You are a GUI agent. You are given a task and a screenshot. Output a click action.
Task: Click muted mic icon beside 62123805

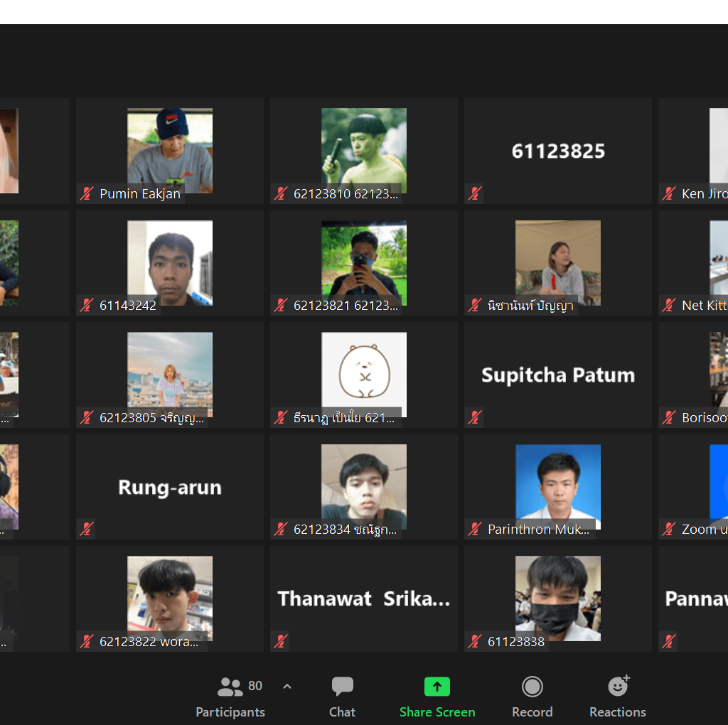87,417
